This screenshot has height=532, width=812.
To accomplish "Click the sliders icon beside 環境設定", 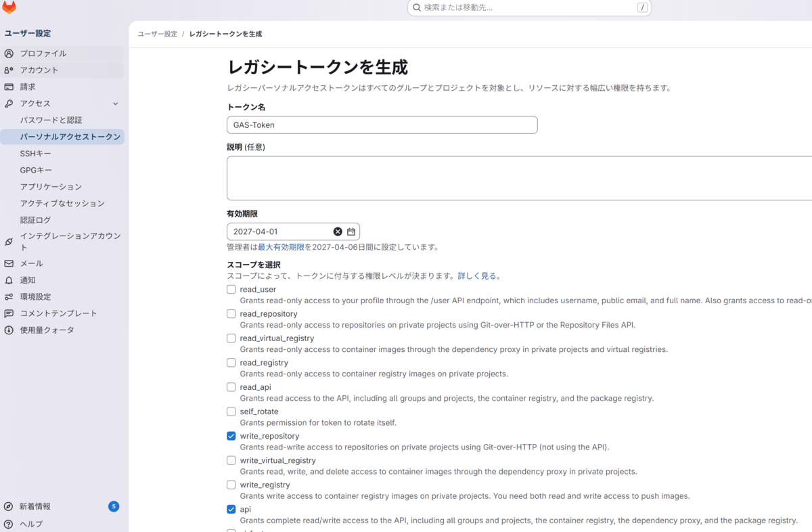I will [x=9, y=297].
